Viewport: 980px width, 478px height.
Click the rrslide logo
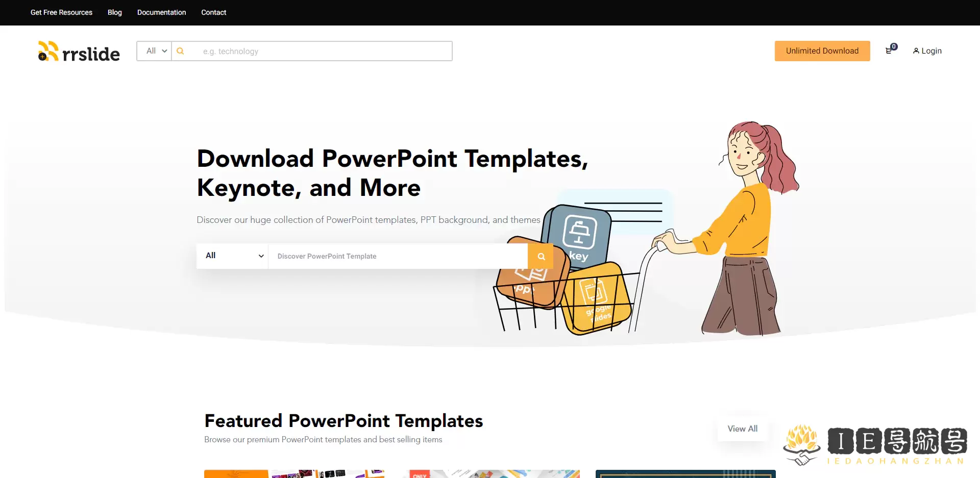pos(79,51)
